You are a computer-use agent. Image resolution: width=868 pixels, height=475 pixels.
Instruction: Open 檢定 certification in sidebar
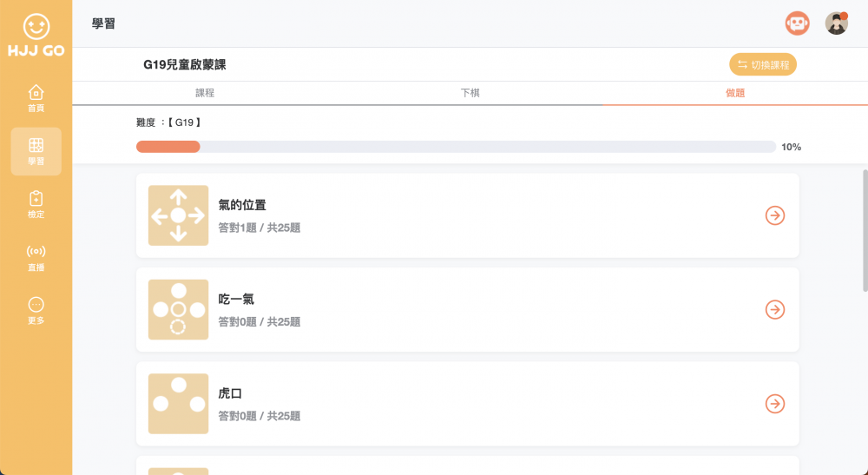36,204
